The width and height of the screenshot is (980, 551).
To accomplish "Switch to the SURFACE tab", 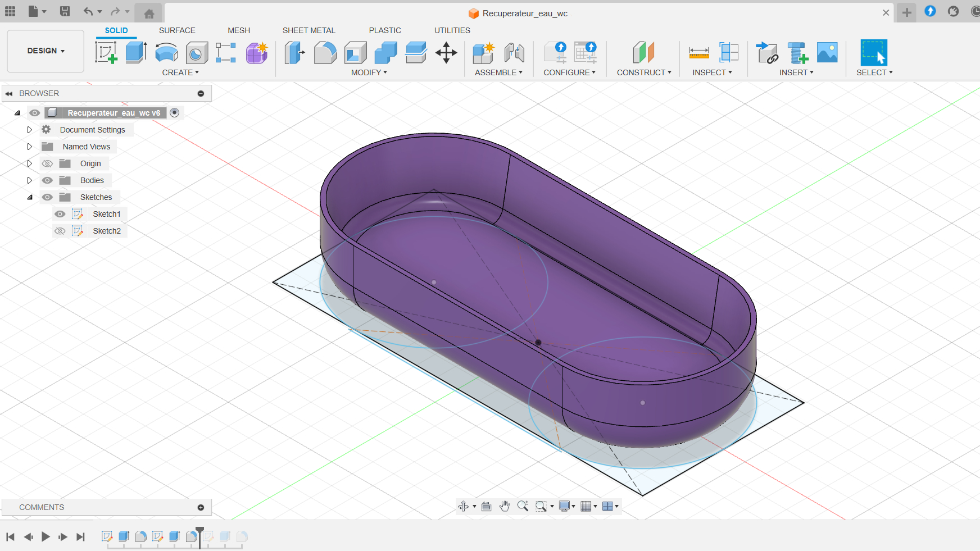I will coord(177,30).
